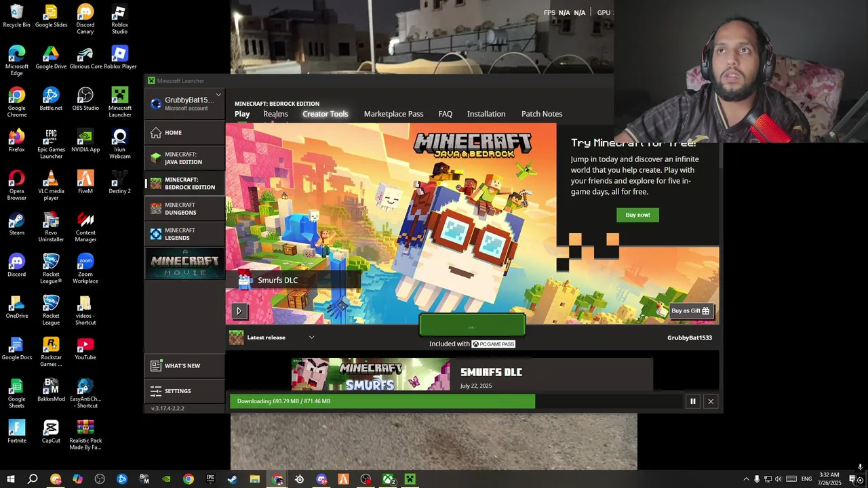Open launcher Settings

click(x=184, y=391)
